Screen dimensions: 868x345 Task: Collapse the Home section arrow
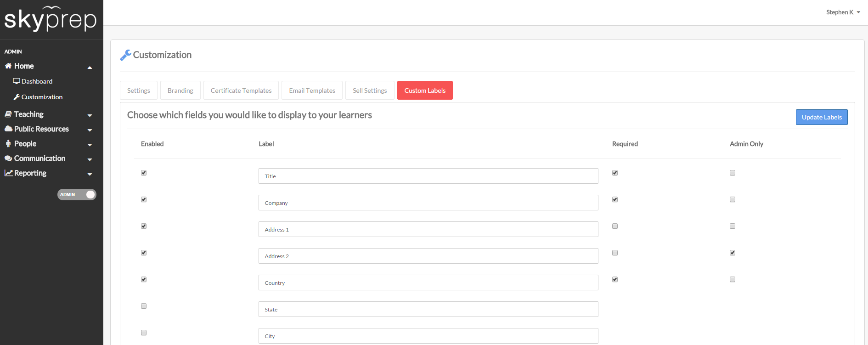click(x=90, y=68)
